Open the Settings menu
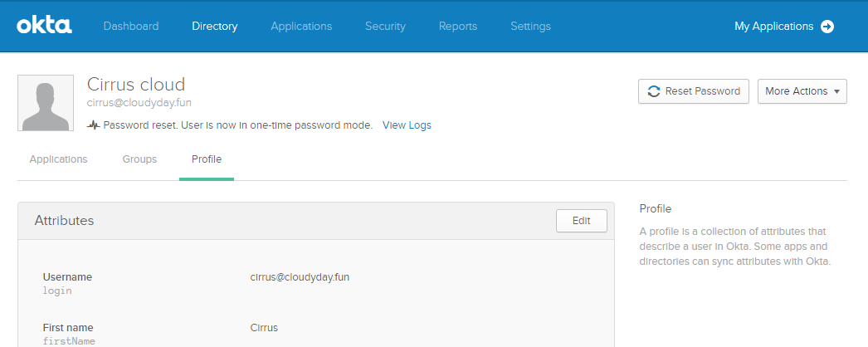The width and height of the screenshot is (868, 347). pos(530,26)
